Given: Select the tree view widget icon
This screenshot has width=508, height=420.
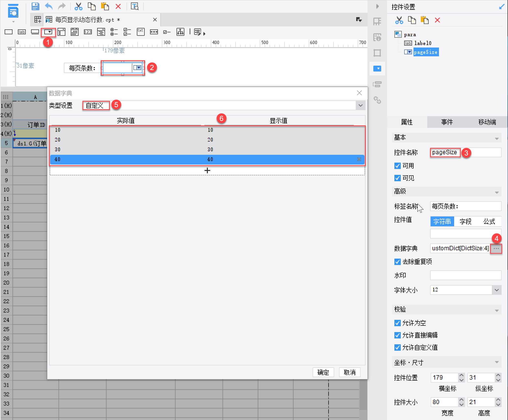Looking at the screenshot, I should (x=180, y=32).
